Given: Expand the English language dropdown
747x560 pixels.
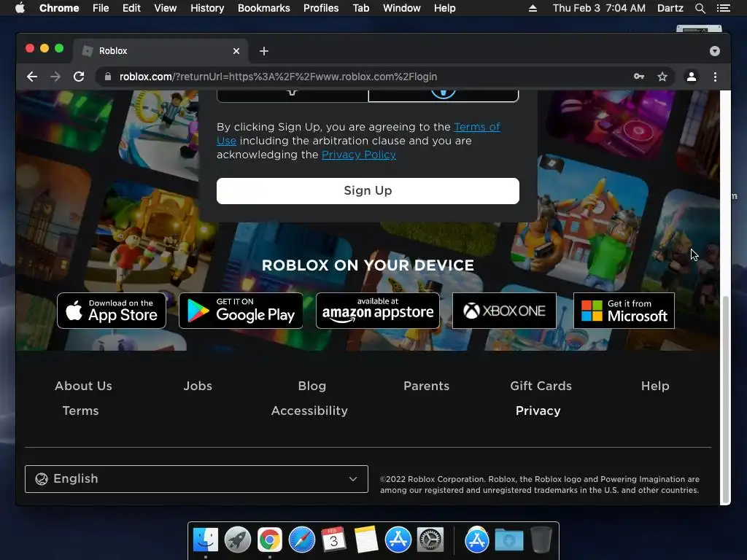Looking at the screenshot, I should 196,479.
